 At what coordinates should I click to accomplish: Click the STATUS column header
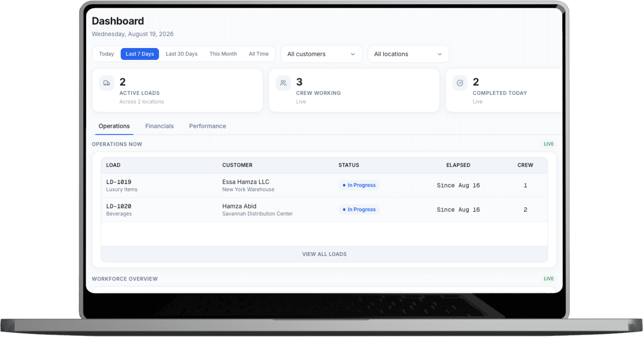point(349,165)
